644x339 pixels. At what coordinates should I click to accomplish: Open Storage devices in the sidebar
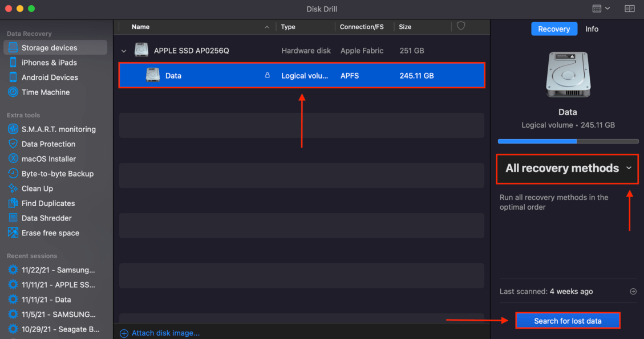tap(55, 48)
